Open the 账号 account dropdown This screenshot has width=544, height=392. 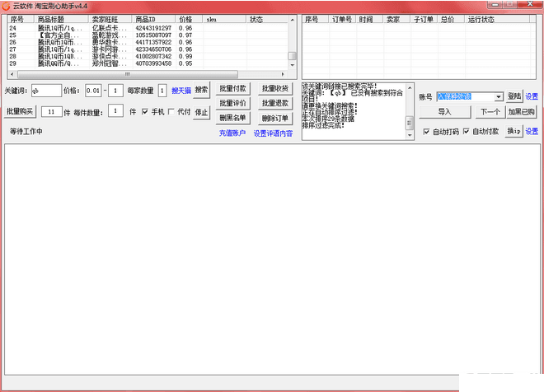tap(498, 96)
